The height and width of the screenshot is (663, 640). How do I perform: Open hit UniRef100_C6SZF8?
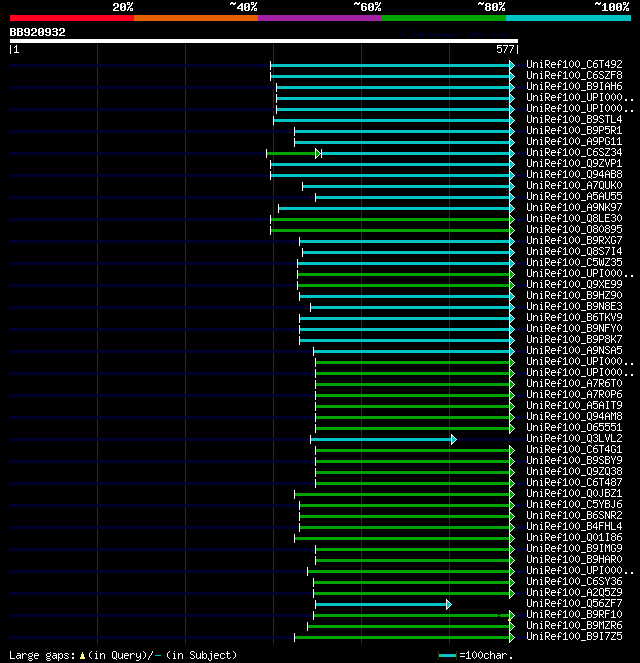pyautogui.click(x=574, y=75)
